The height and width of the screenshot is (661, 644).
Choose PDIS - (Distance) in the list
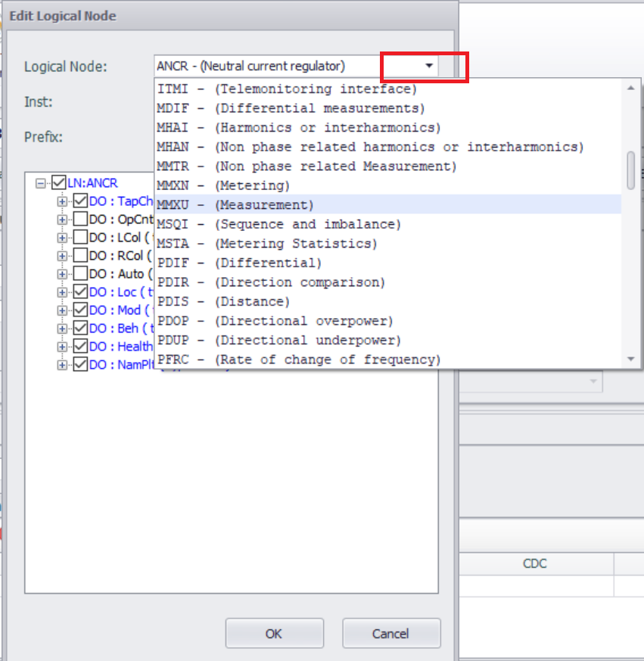click(x=223, y=301)
